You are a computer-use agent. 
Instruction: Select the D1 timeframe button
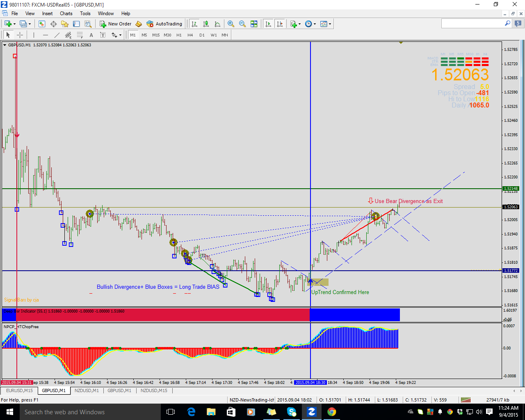click(202, 35)
